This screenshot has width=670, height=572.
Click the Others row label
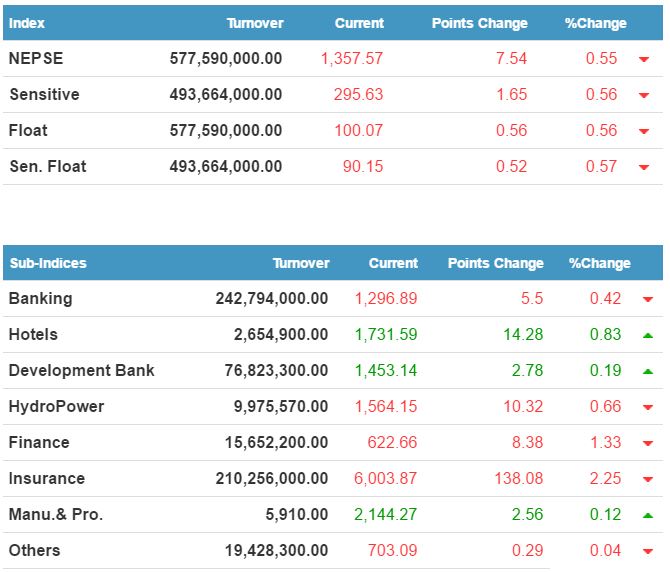click(34, 550)
